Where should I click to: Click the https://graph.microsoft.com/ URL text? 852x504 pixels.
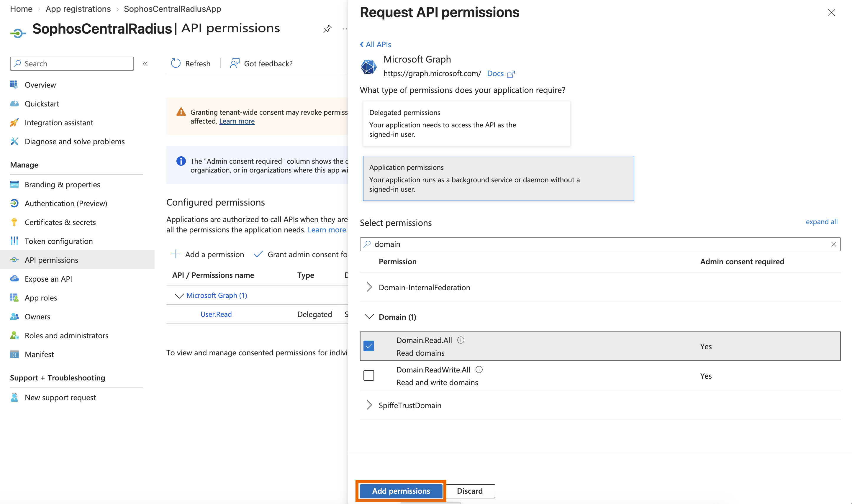click(x=432, y=73)
